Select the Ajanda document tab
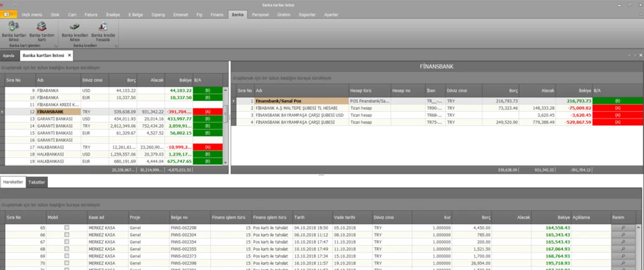The width and height of the screenshot is (644, 270). [9, 56]
